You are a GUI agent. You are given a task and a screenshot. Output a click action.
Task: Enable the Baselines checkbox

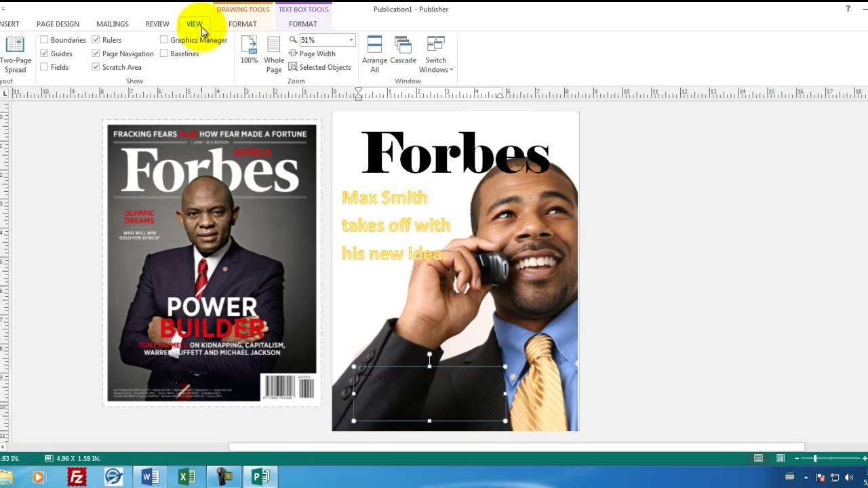point(163,54)
